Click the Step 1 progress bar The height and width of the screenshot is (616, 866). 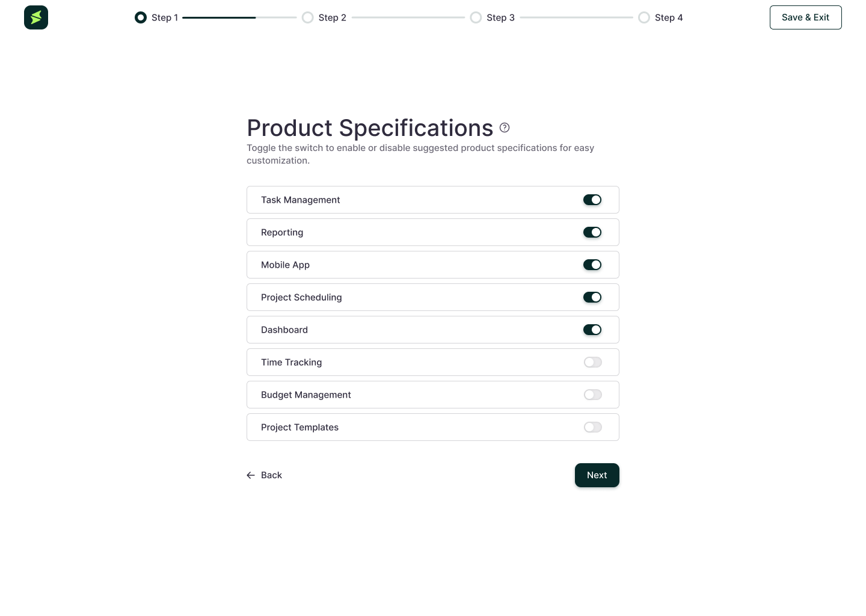click(x=239, y=17)
